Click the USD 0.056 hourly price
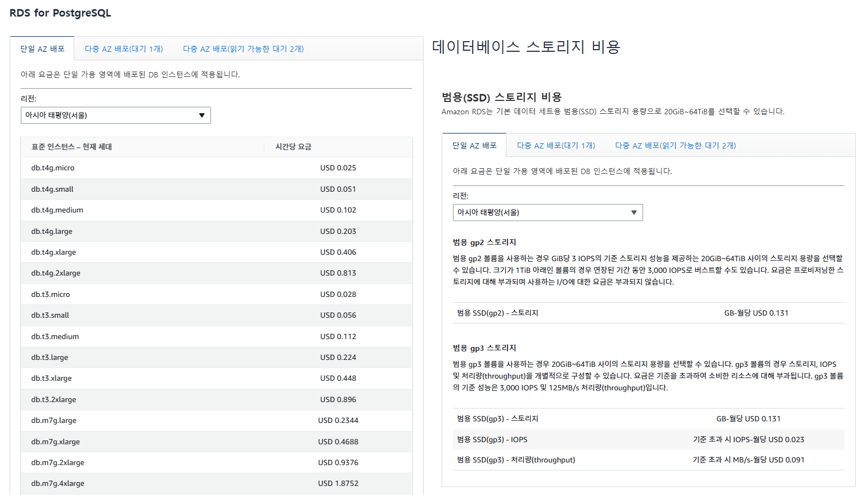Screen dimensions: 868x495 [338, 315]
